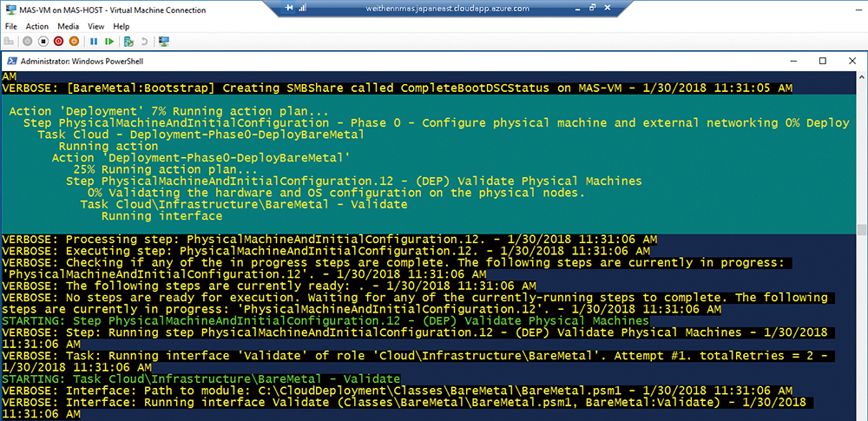The height and width of the screenshot is (421, 868).
Task: Restore down the remote desktop session
Action: pos(592,9)
